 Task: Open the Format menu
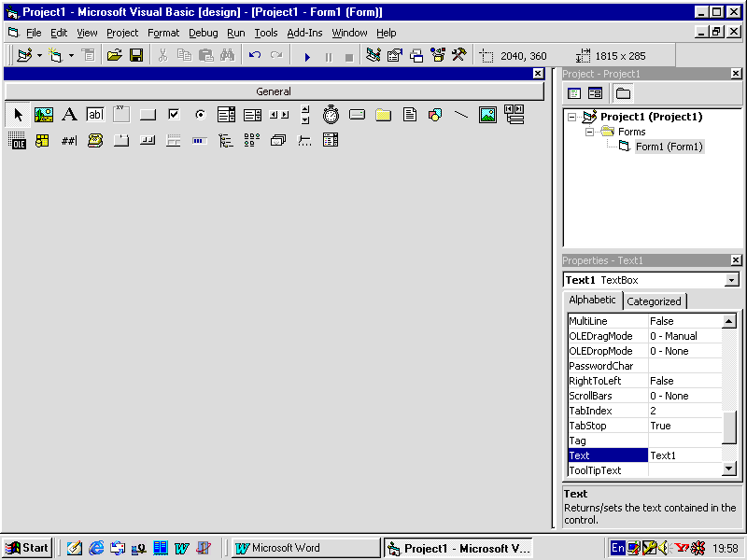[x=163, y=33]
